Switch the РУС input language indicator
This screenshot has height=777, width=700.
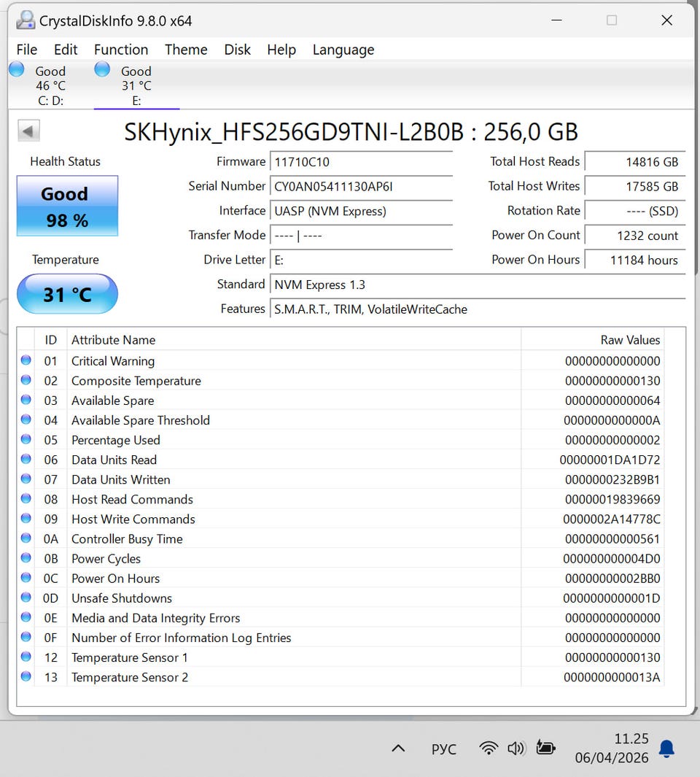coord(443,749)
